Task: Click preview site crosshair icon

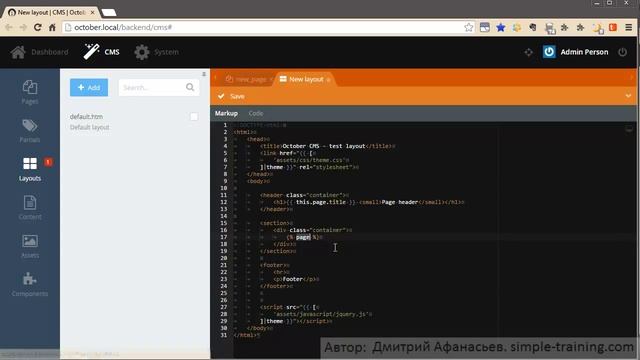Action: pos(529,52)
